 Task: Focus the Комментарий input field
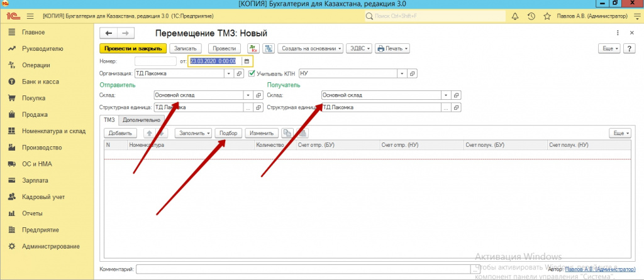tap(304, 269)
